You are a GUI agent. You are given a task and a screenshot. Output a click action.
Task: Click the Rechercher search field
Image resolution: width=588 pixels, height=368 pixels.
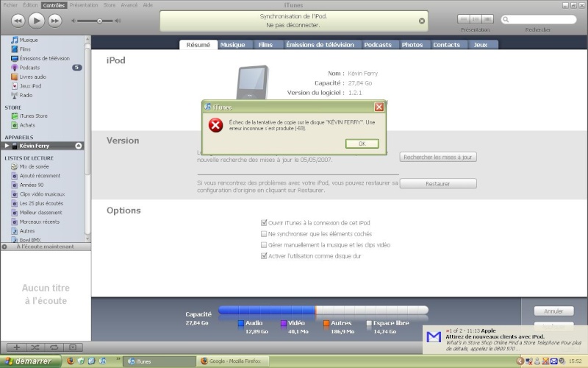(x=539, y=20)
